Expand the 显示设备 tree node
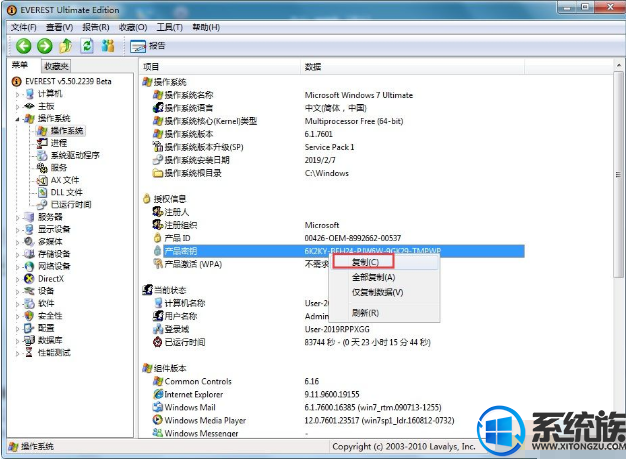This screenshot has height=459, width=626. 17,230
